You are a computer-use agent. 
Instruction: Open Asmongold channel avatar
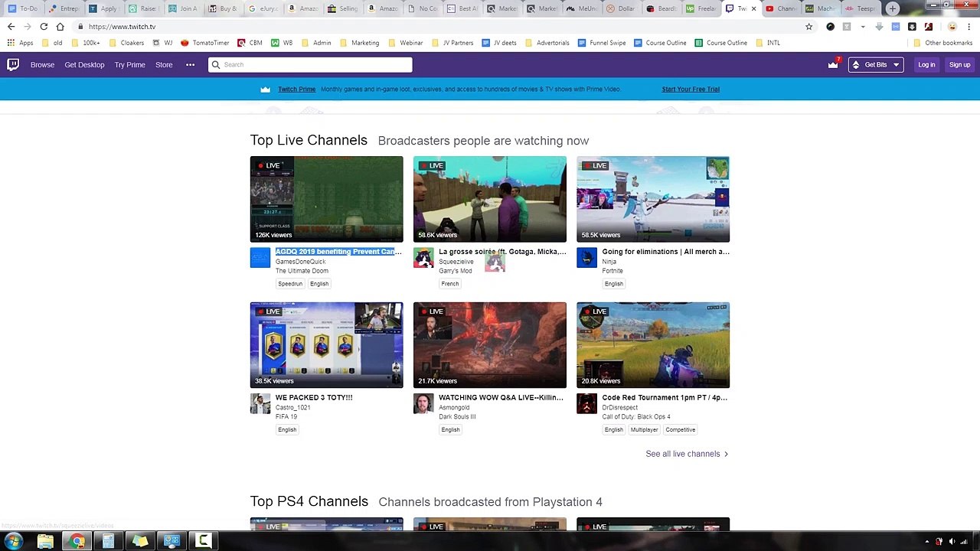[x=423, y=403]
